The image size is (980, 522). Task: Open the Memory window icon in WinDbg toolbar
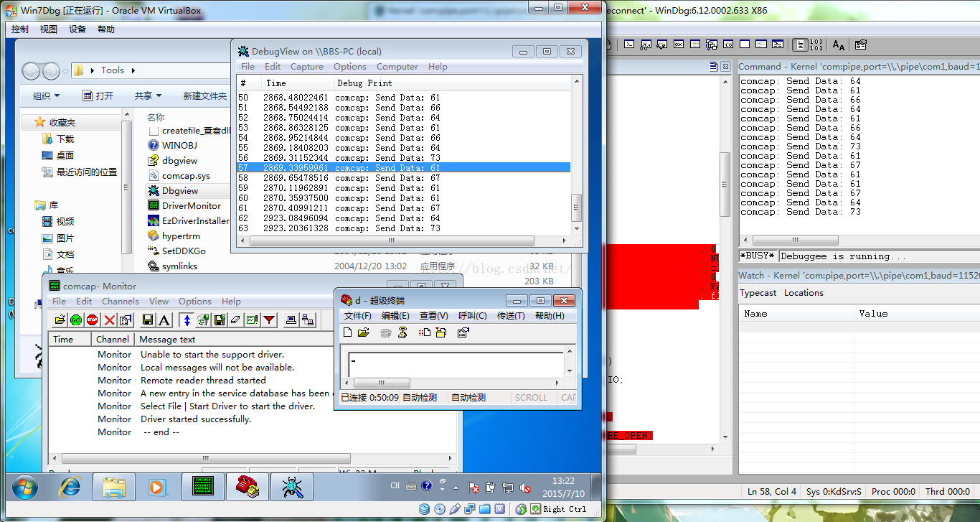[x=694, y=45]
